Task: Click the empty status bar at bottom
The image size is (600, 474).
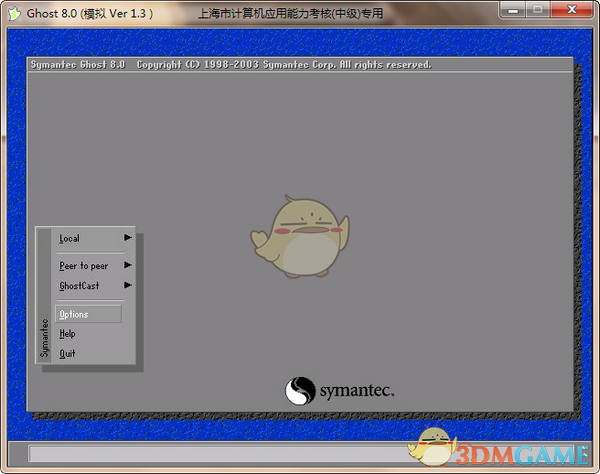Action: pos(220,454)
